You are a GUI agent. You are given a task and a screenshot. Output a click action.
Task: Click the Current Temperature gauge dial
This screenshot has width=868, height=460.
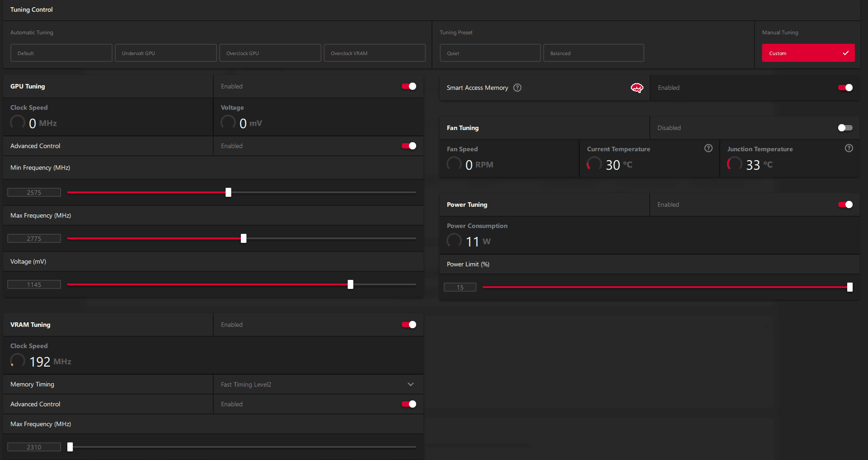point(594,164)
